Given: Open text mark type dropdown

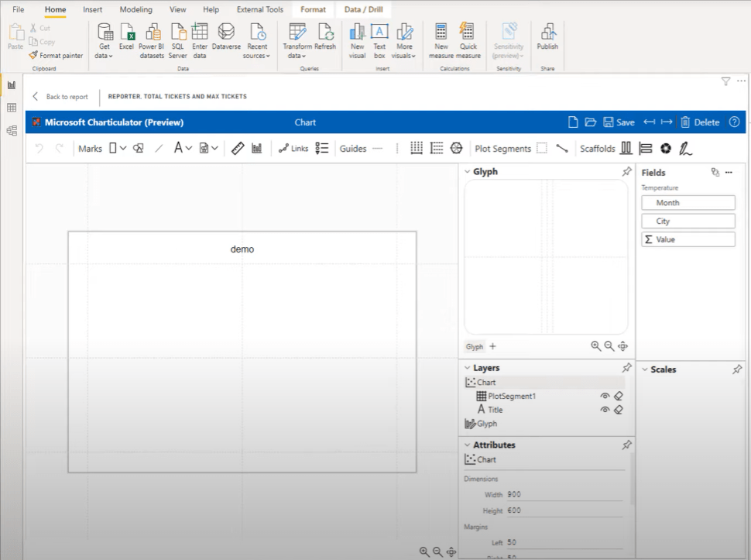Looking at the screenshot, I should 189,149.
